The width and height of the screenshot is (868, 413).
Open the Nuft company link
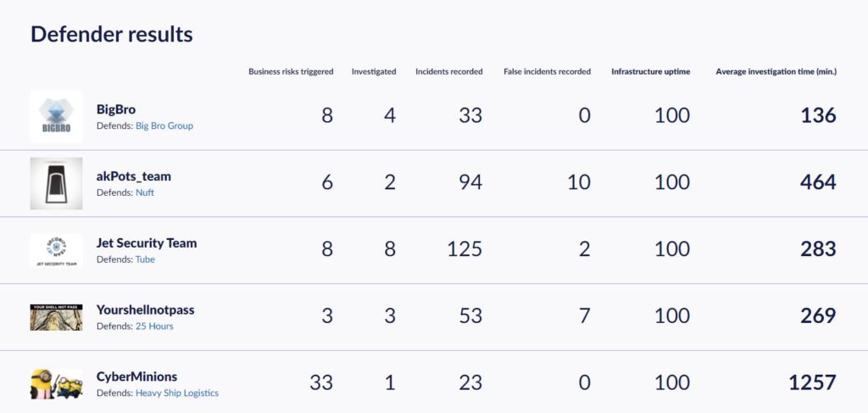click(145, 193)
